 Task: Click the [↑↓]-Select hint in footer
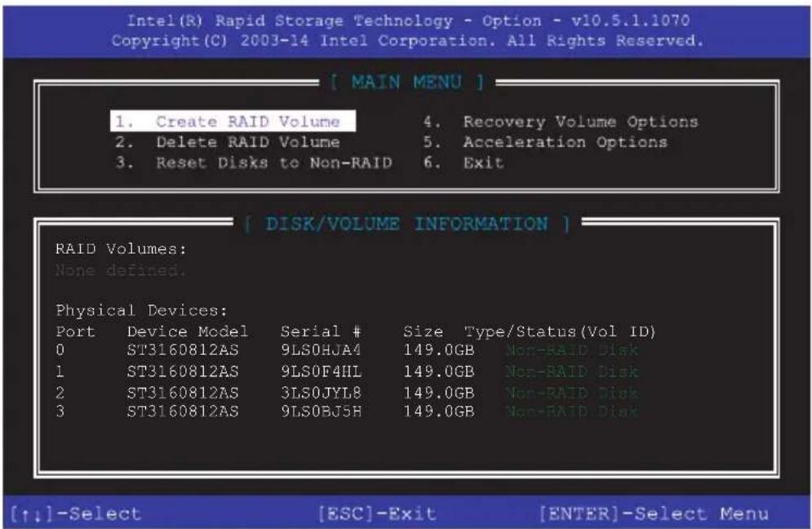tap(76, 514)
